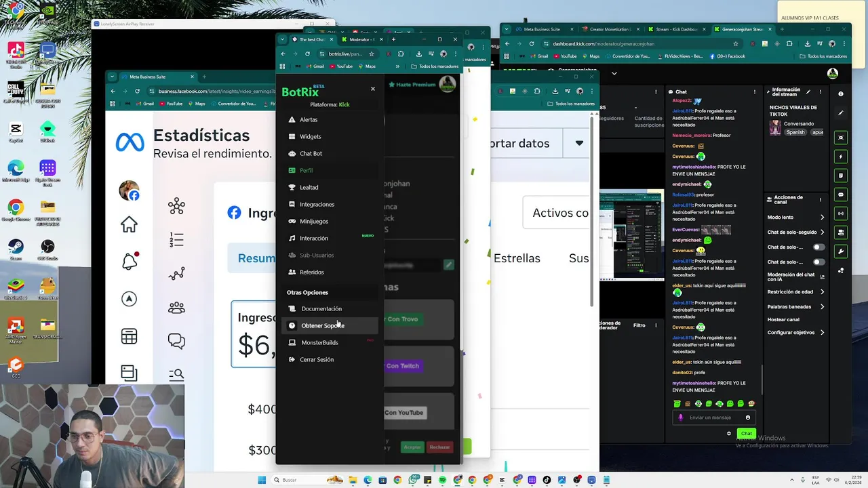Image resolution: width=868 pixels, height=488 pixels.
Task: Open Widgets in BotRix sidebar
Action: tap(330, 136)
